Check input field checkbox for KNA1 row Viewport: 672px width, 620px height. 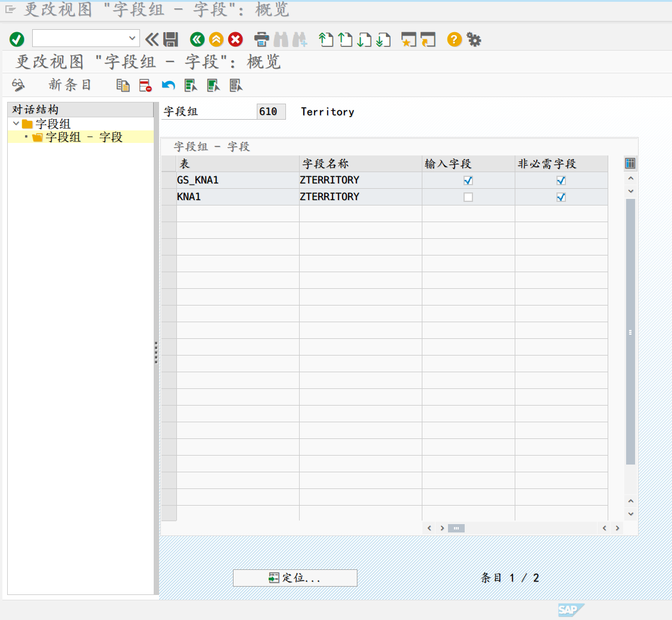[x=468, y=197]
